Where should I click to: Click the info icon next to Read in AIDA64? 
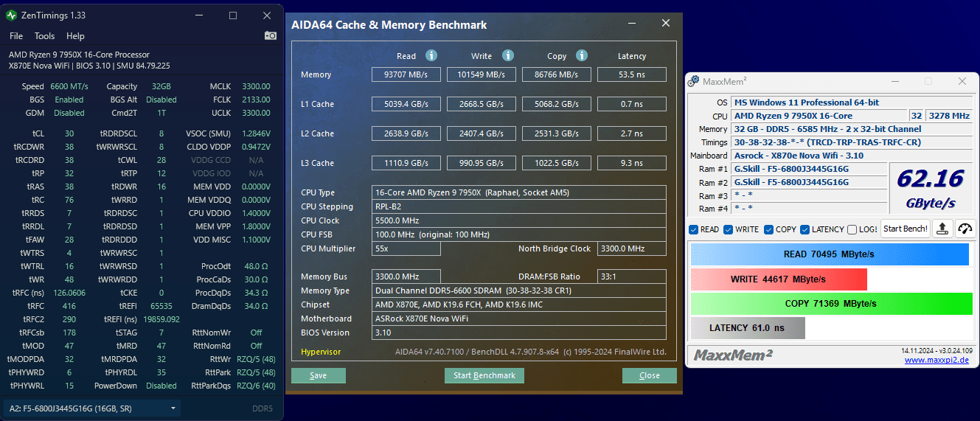[431, 55]
